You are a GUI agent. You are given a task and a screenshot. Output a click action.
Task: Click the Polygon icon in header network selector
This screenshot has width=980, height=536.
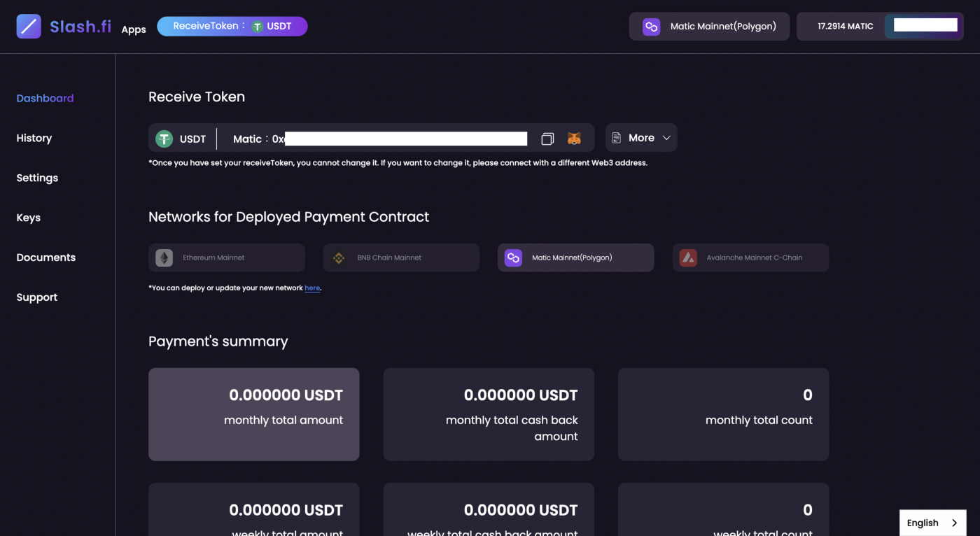(x=651, y=27)
